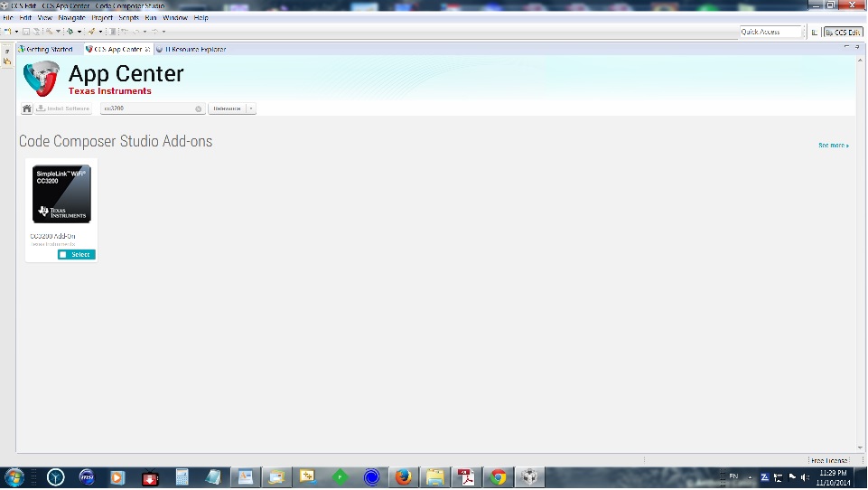This screenshot has width=868, height=490.
Task: Switch to the Getting Started tab
Action: click(x=45, y=50)
